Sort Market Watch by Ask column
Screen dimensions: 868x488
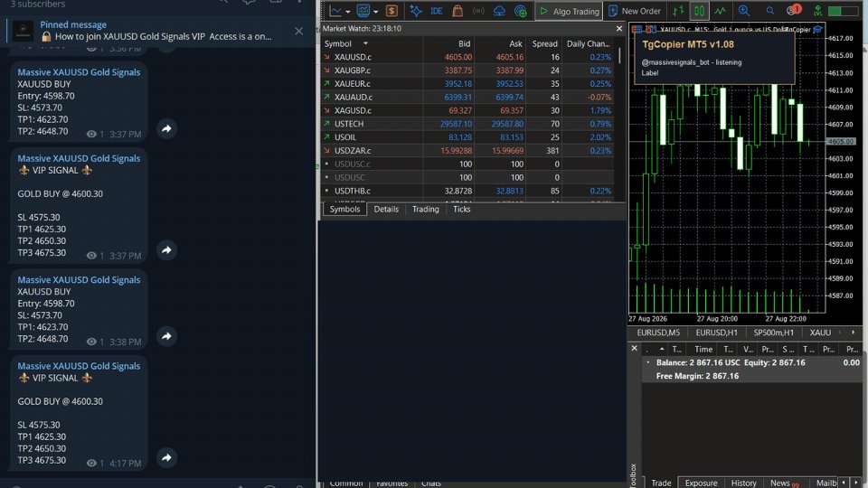[515, 43]
